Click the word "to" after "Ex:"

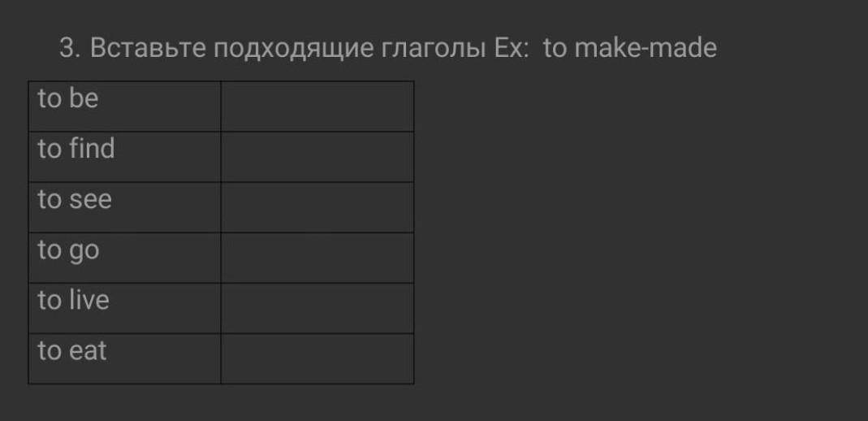(x=555, y=49)
